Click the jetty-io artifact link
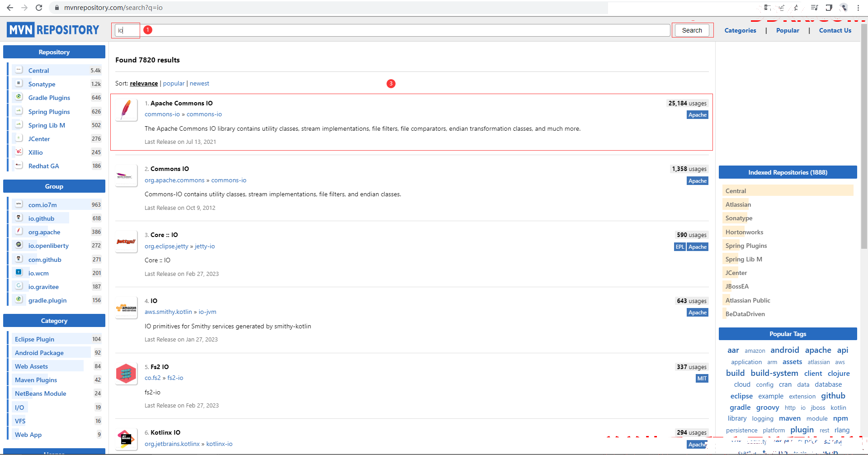868x455 pixels. click(205, 246)
